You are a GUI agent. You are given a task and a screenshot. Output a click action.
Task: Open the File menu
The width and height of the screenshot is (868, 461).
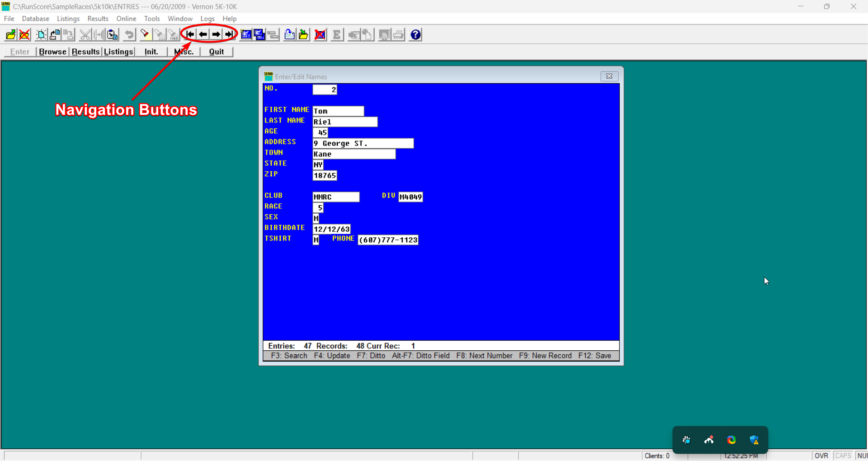tap(9, 19)
